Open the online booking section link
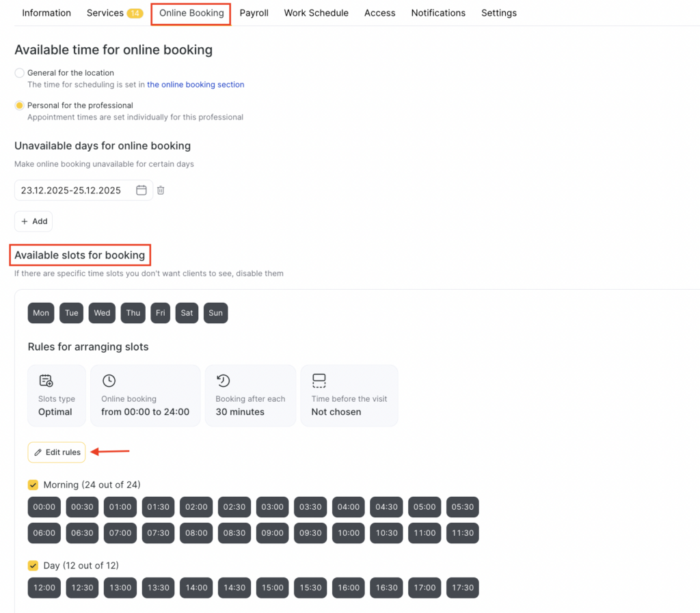This screenshot has height=613, width=700. pyautogui.click(x=196, y=85)
